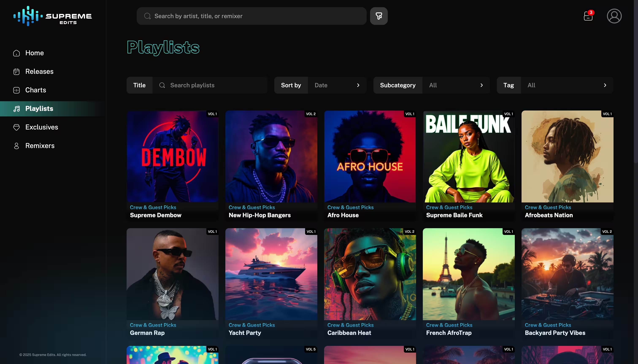Select Home from the left navigation
Screen dimensions: 638x364
click(x=34, y=53)
